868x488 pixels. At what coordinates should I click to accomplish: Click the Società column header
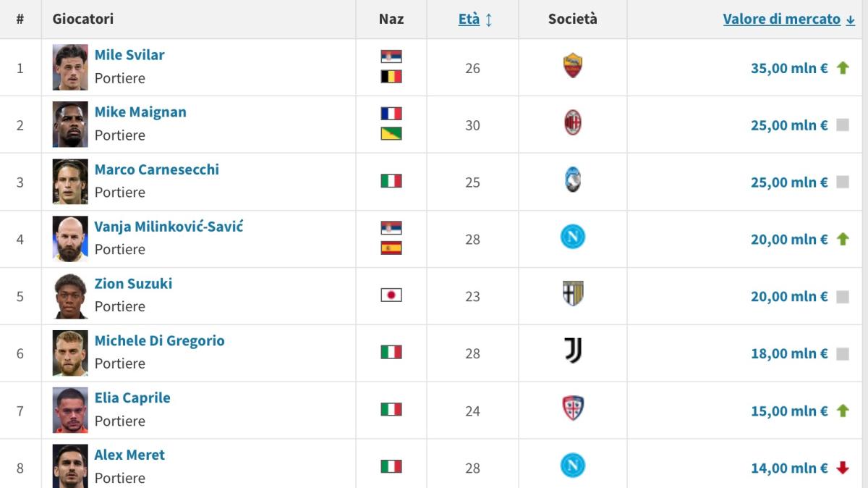[572, 19]
